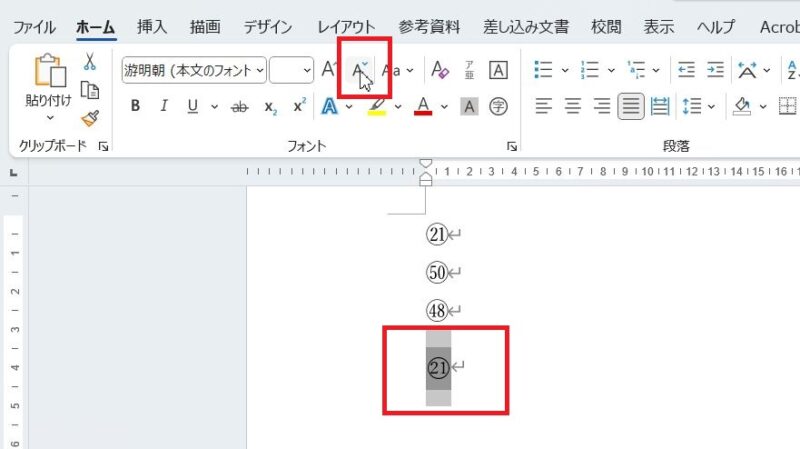Align text right

coord(602,106)
